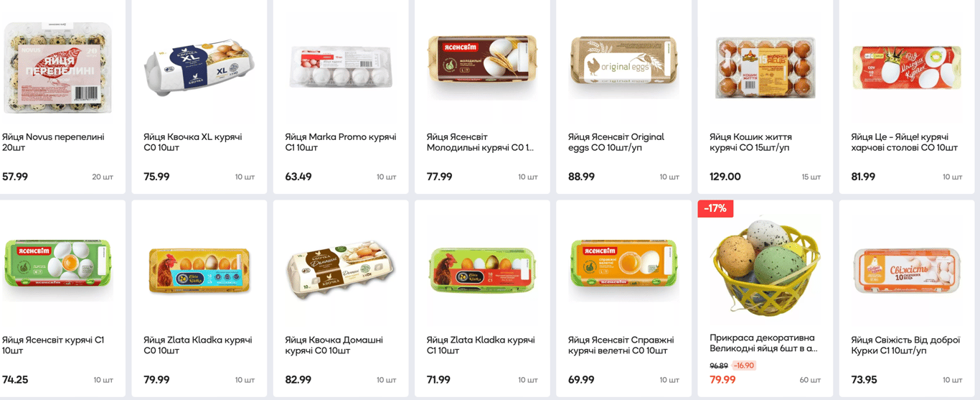
Task: Select the Marka Promo eggs product photo
Action: tap(341, 68)
